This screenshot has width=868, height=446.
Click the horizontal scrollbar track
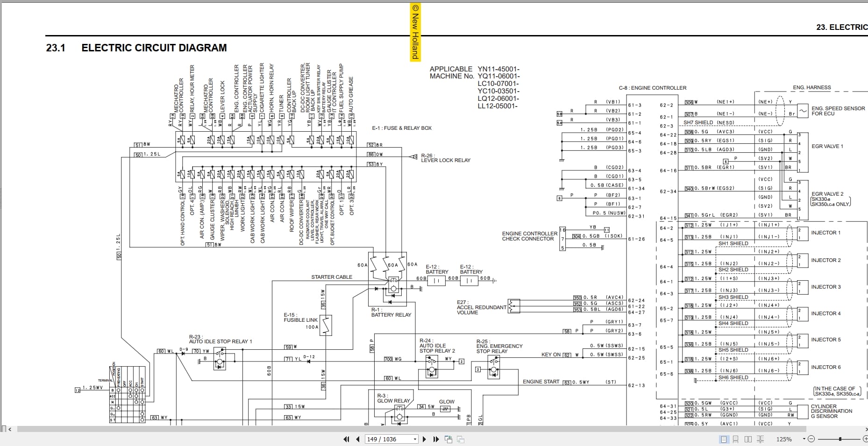click(411, 429)
